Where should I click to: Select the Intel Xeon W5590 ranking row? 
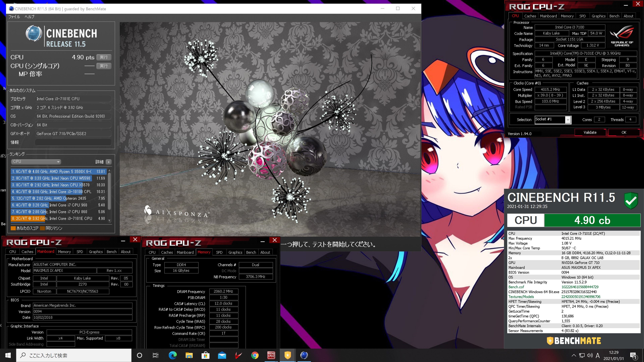tap(59, 178)
